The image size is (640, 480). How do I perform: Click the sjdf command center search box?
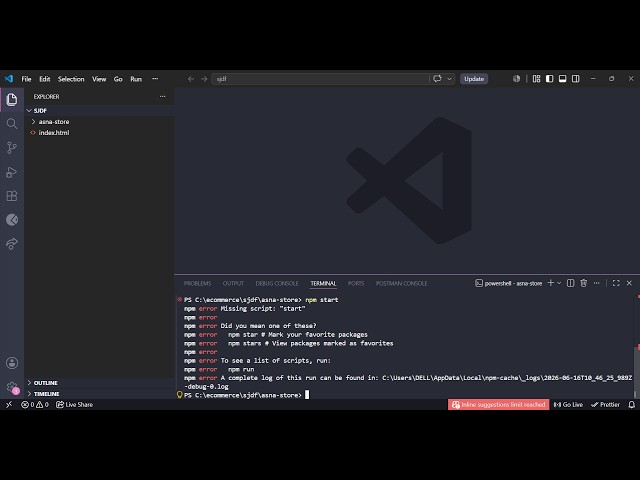coord(320,79)
